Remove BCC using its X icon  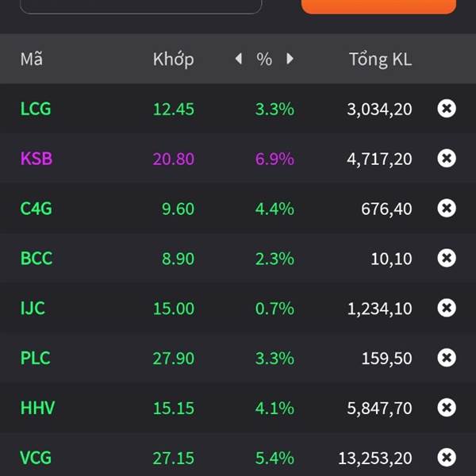click(447, 258)
